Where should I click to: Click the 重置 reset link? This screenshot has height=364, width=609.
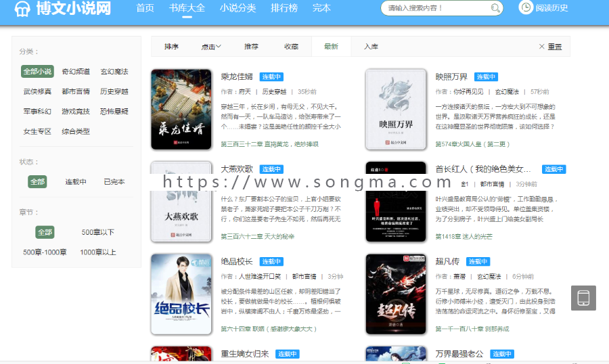(555, 47)
